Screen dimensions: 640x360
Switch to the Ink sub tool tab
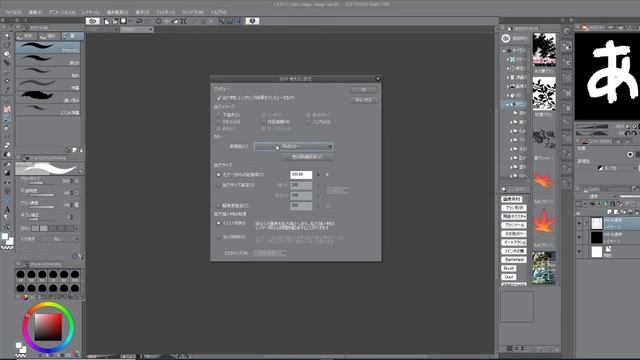[72, 36]
